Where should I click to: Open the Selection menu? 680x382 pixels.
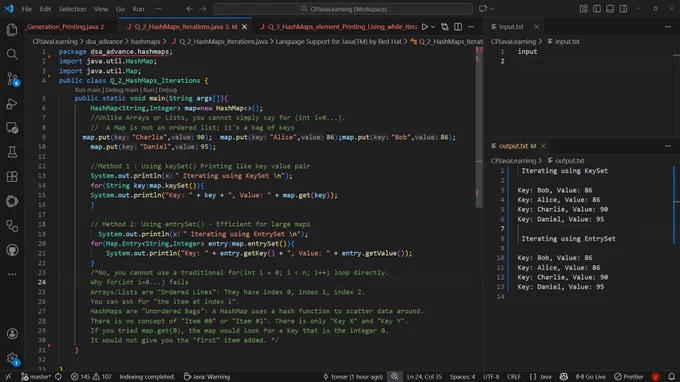click(72, 9)
